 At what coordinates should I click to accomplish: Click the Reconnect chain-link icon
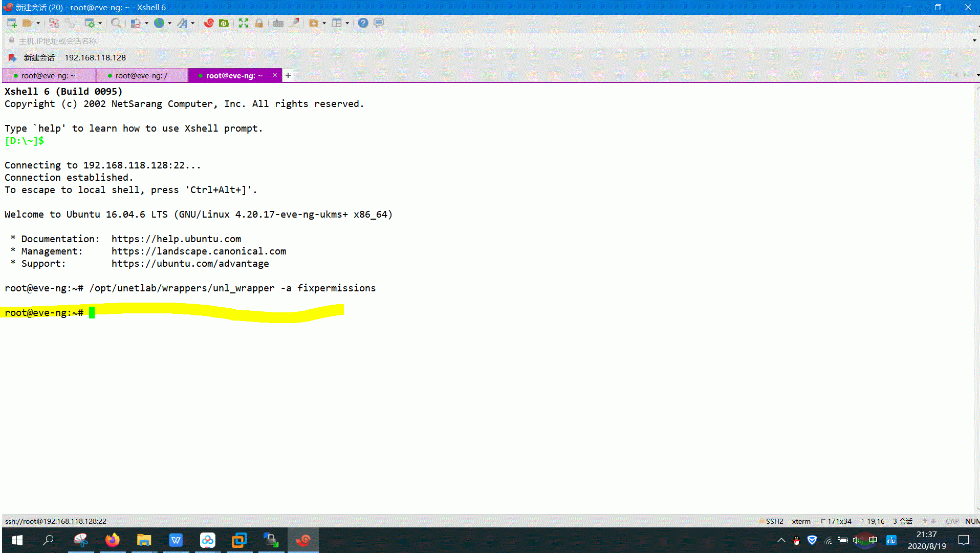(70, 23)
